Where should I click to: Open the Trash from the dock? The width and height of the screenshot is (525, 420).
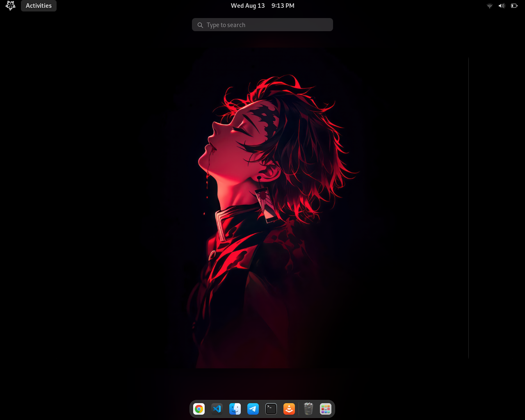[x=307, y=409]
